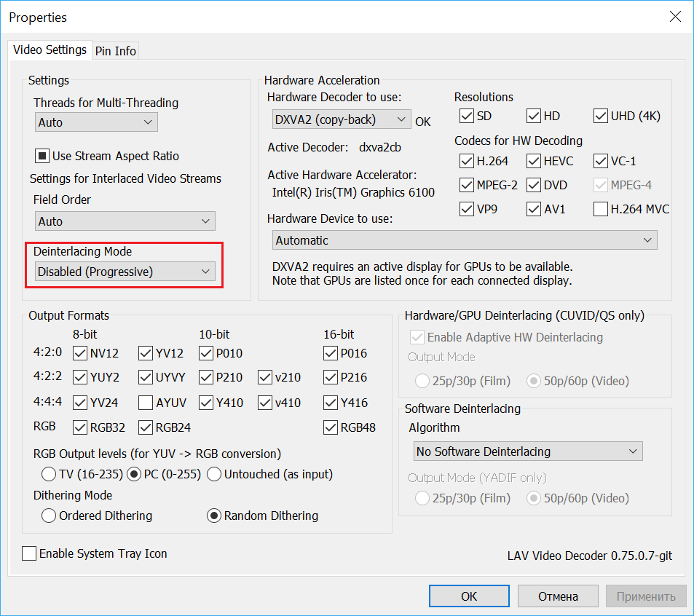Expand the Field Order dropdown
The image size is (694, 616).
coord(125,221)
